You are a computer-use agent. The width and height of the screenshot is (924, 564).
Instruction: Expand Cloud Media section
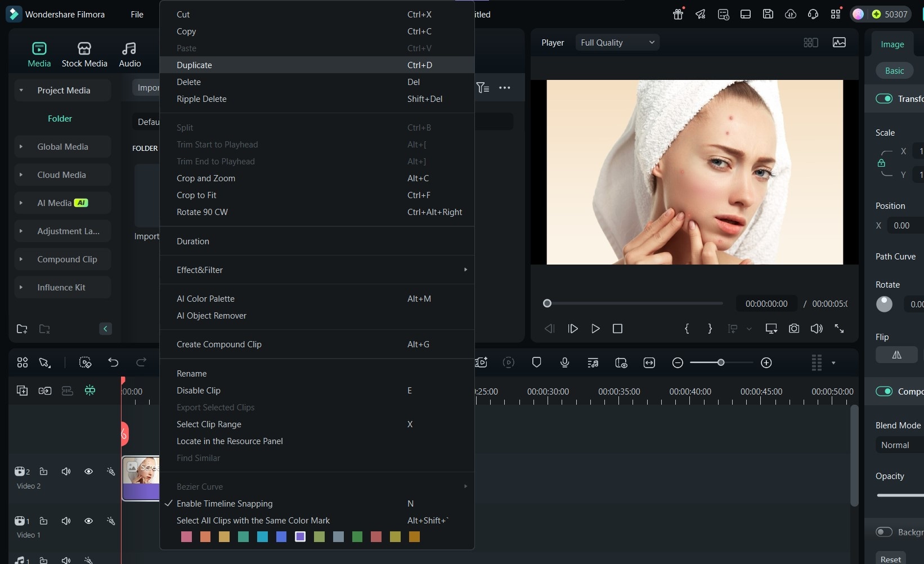click(21, 174)
